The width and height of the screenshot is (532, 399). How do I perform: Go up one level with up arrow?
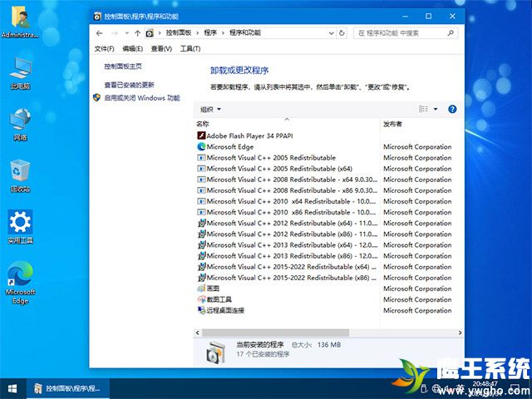tap(137, 33)
